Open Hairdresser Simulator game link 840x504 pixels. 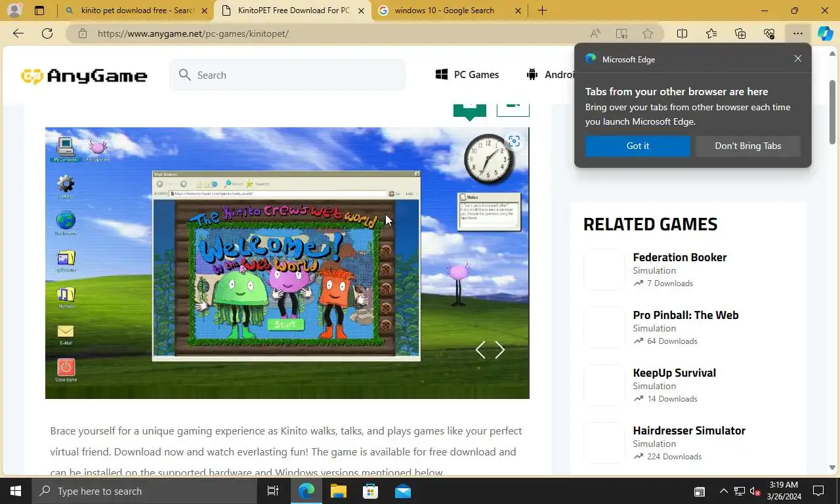(x=689, y=430)
